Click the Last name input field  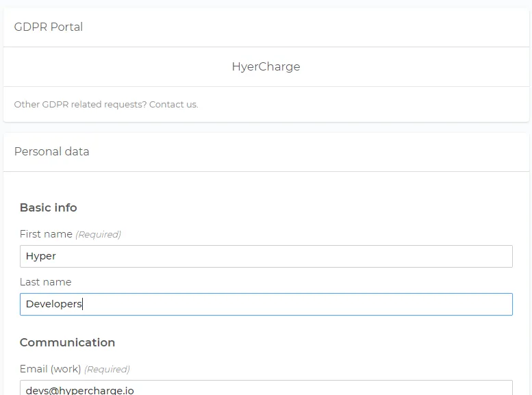click(x=266, y=304)
